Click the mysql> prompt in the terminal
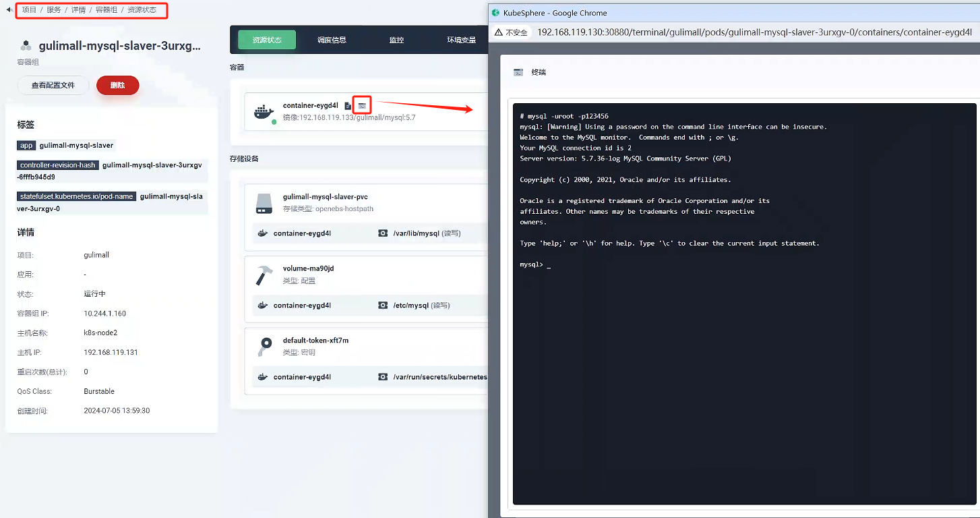Viewport: 980px width, 518px height. click(x=531, y=264)
